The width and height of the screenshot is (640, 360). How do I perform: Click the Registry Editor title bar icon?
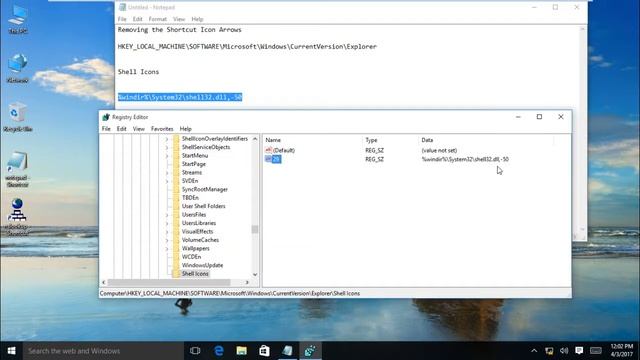[106, 117]
